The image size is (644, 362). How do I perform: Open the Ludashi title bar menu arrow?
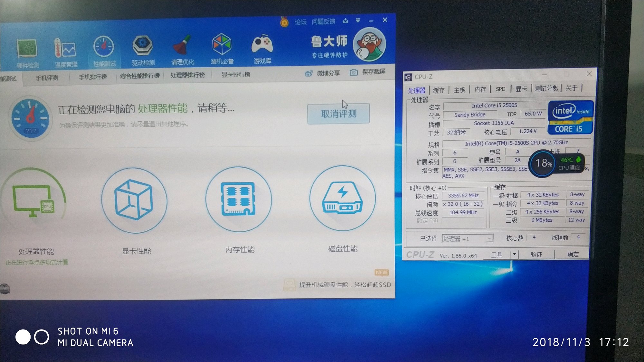(x=358, y=21)
